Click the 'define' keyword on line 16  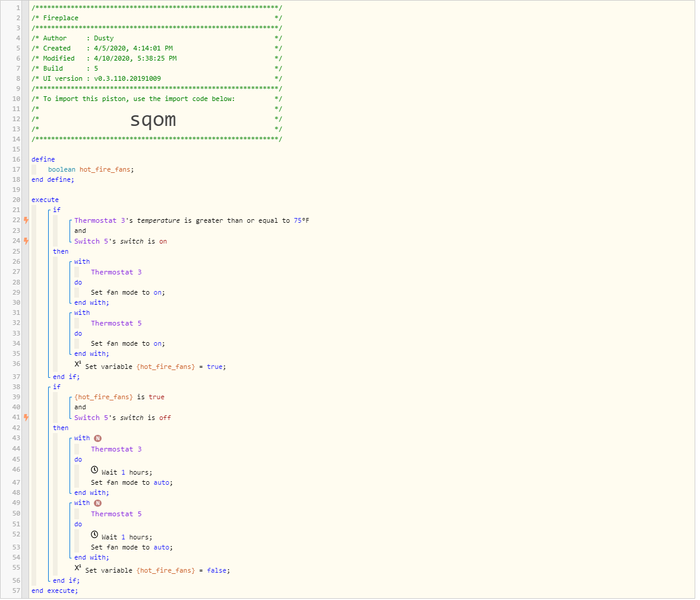[43, 159]
